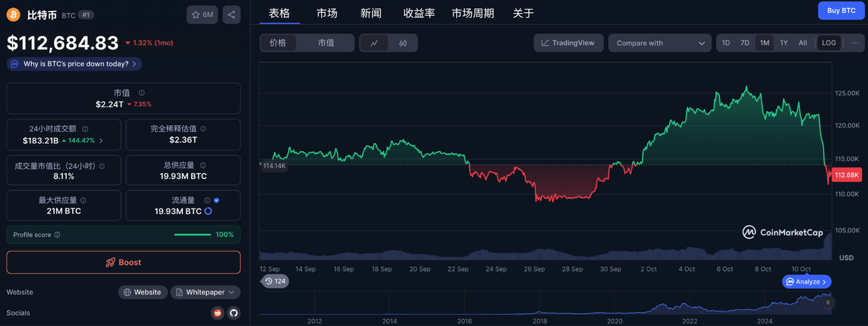The height and width of the screenshot is (326, 868).
Task: Expand 24h volume details chevron
Action: (x=102, y=141)
